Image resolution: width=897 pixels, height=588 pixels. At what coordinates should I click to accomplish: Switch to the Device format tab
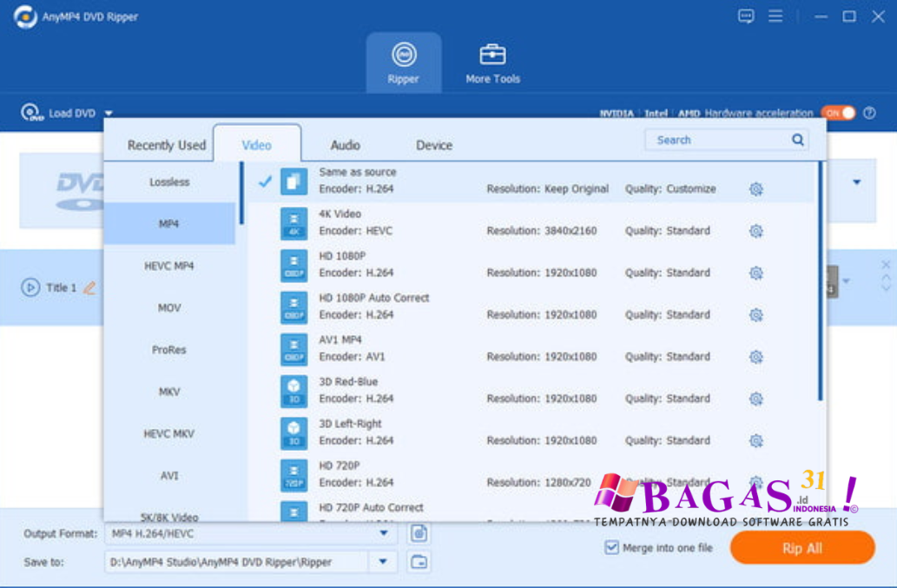(x=434, y=145)
